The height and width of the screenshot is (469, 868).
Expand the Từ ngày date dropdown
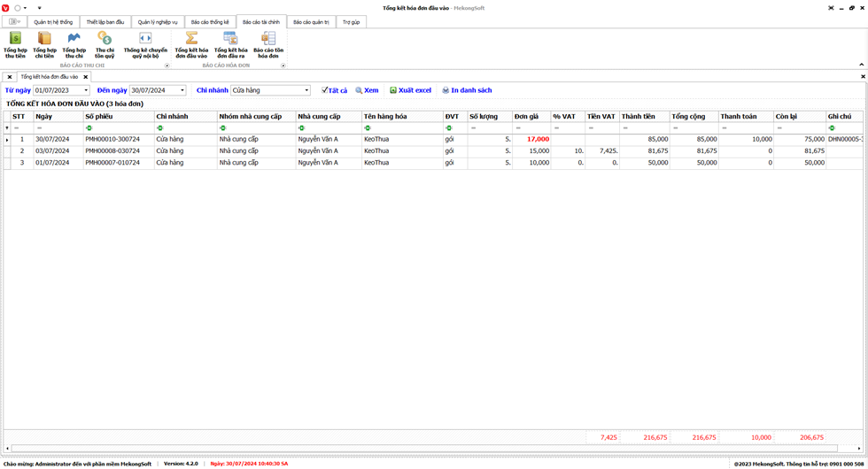pos(86,90)
